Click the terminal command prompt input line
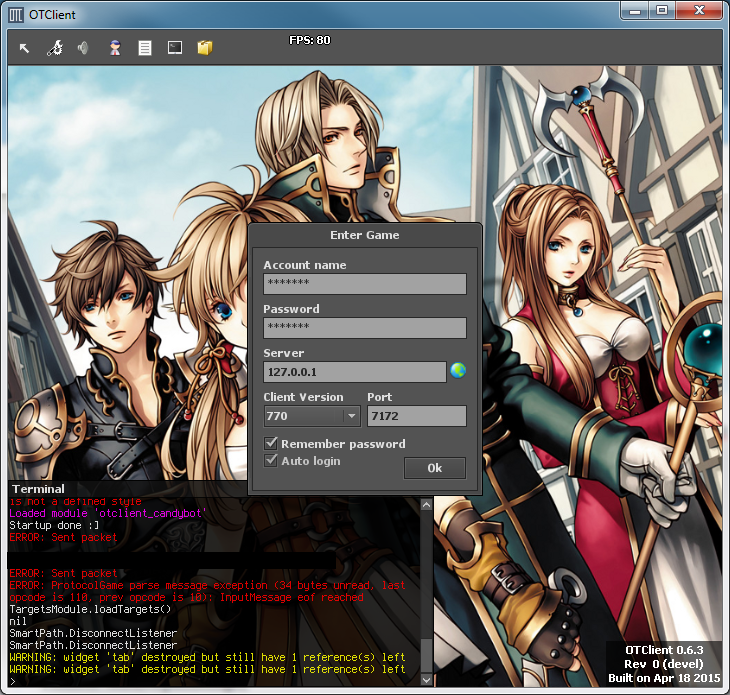This screenshot has height=695, width=730. (214, 681)
